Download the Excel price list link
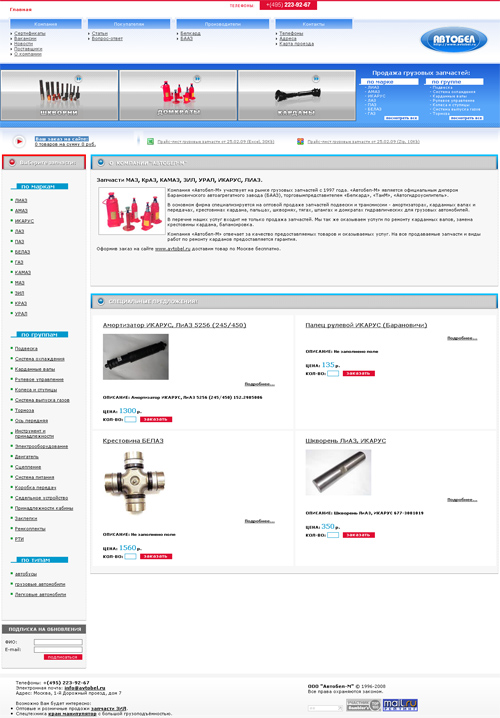The image size is (500, 718). click(x=216, y=141)
